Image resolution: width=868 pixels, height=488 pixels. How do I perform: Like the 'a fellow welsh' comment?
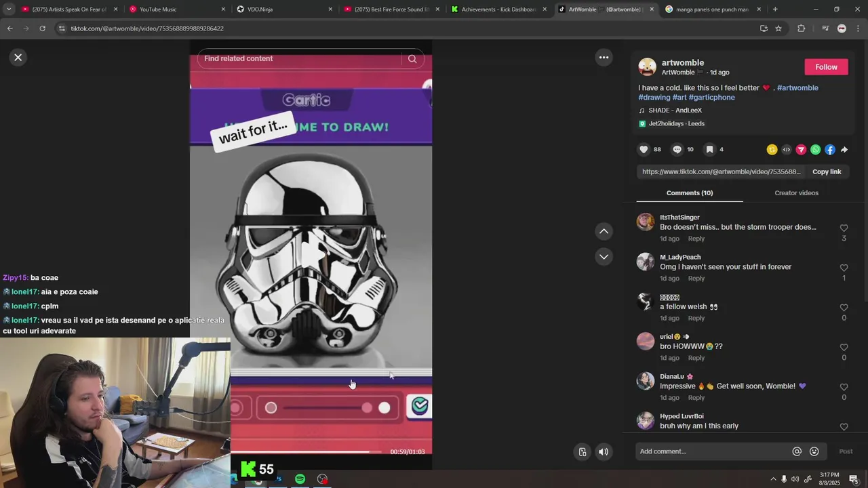pyautogui.click(x=844, y=308)
